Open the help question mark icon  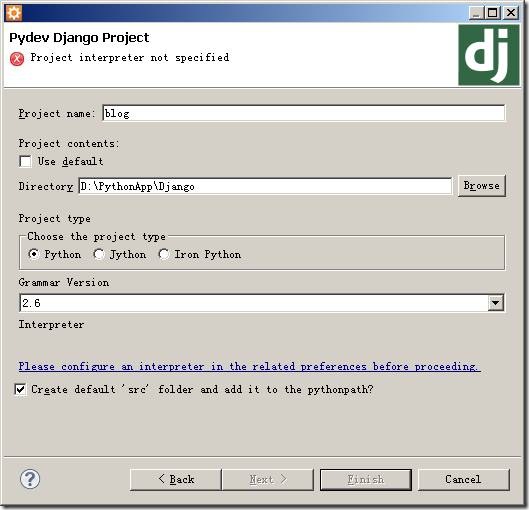pyautogui.click(x=30, y=479)
